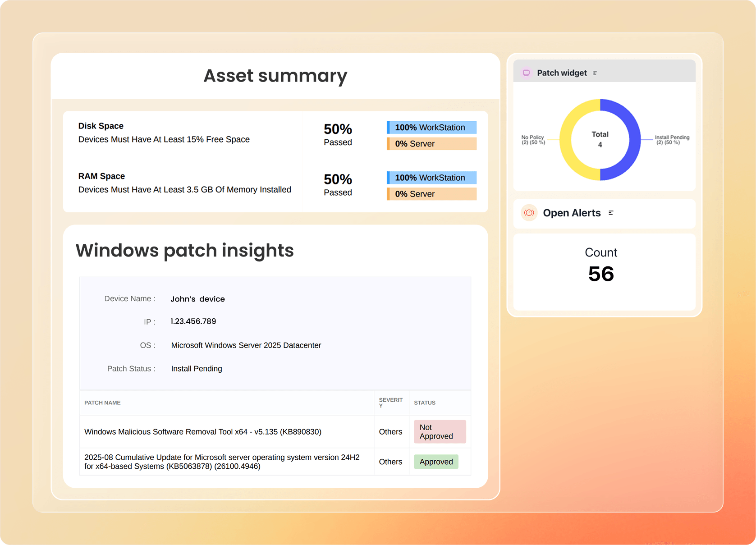
Task: Open the Patch widget menu lines icon
Action: 595,73
